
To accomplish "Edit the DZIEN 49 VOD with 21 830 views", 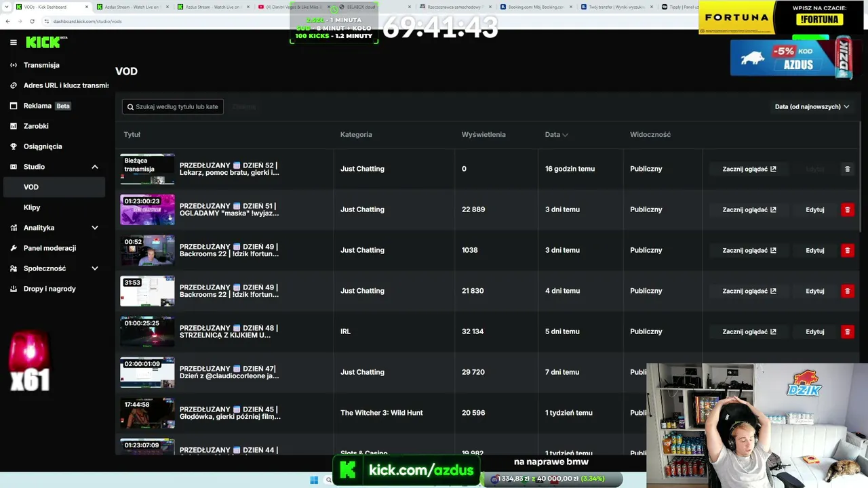I will coord(815,291).
